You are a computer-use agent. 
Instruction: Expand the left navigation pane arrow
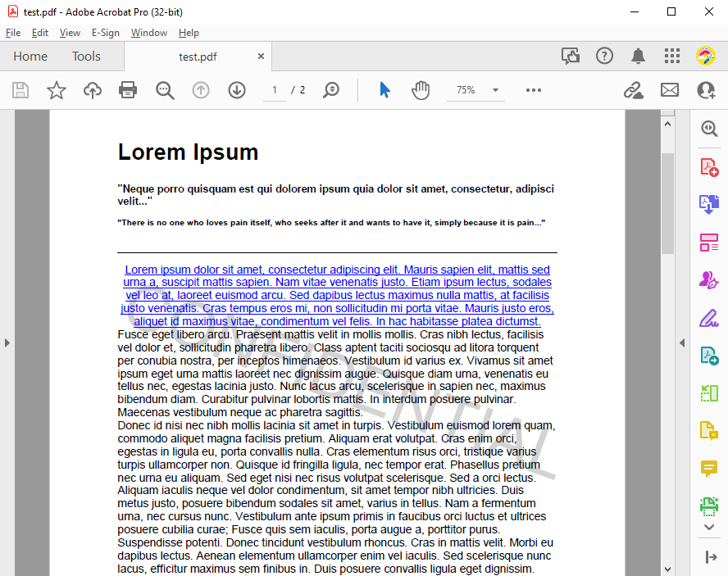coord(7,343)
